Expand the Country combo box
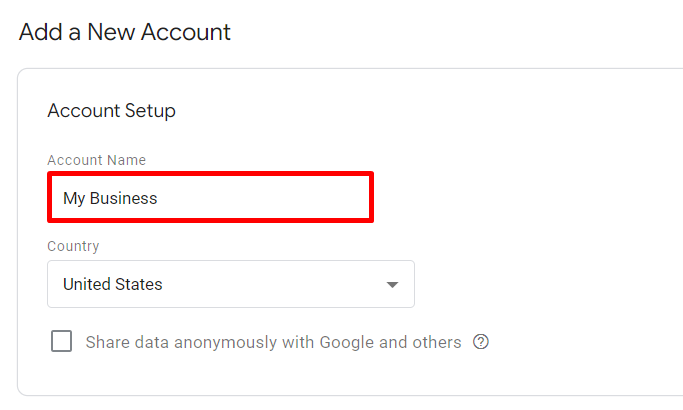The width and height of the screenshot is (683, 410). click(231, 284)
